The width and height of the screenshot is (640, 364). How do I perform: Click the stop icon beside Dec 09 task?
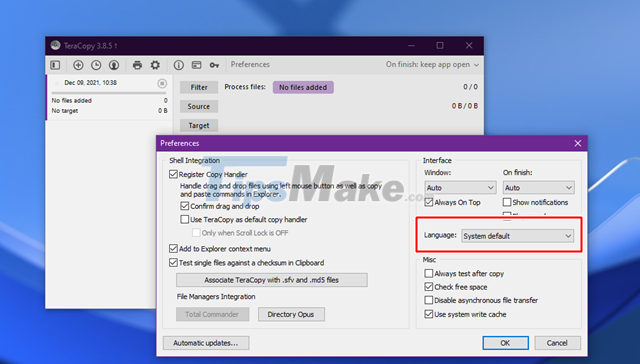click(162, 83)
